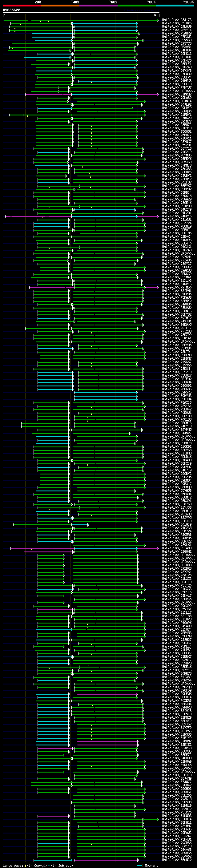This screenshot has width=197, height=868.
Task: Select hit UniRef100_A5AHX9
Action: (x=177, y=33)
